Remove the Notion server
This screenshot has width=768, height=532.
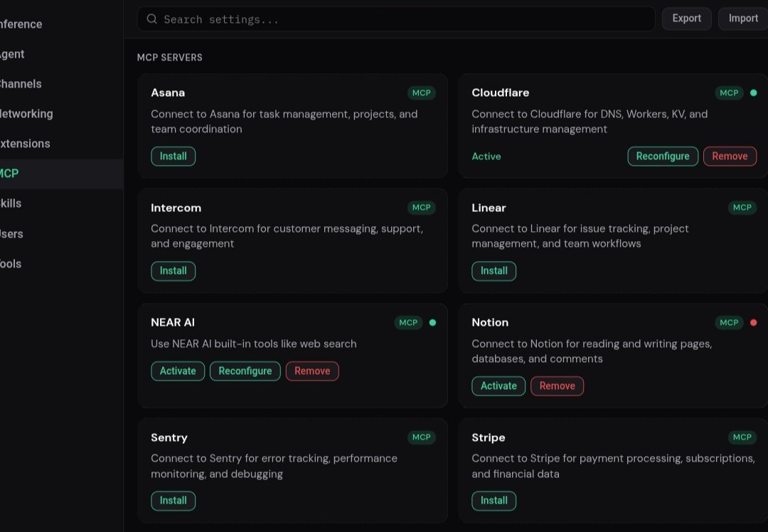(x=557, y=386)
